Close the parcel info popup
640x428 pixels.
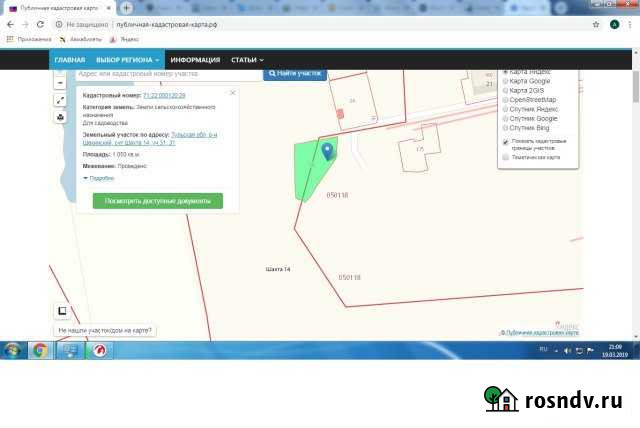pyautogui.click(x=233, y=92)
